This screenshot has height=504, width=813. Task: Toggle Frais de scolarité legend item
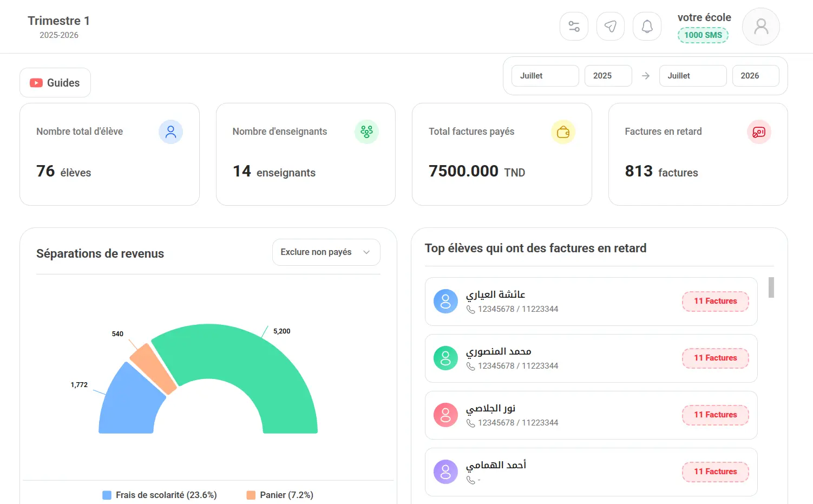160,495
